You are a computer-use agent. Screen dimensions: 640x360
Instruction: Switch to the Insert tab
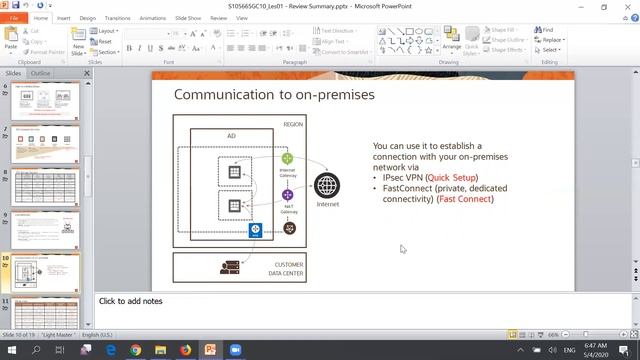click(63, 18)
